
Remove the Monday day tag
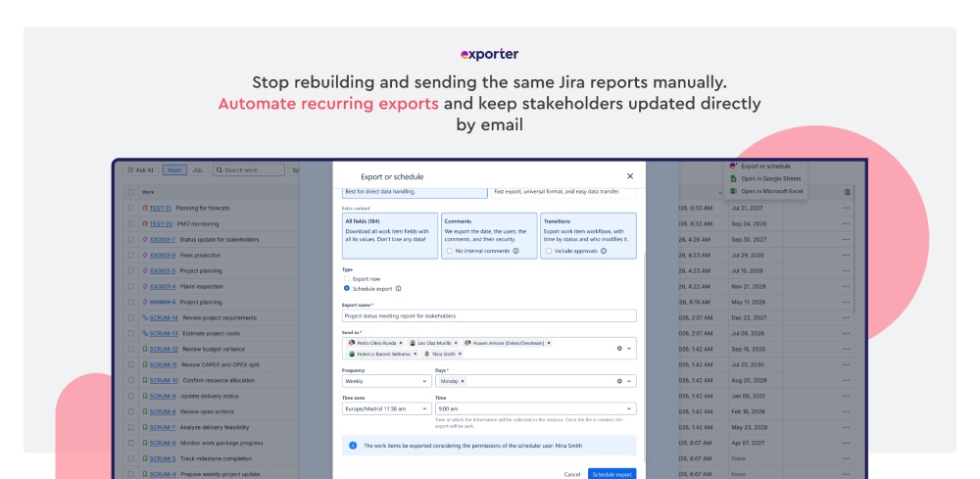(464, 381)
